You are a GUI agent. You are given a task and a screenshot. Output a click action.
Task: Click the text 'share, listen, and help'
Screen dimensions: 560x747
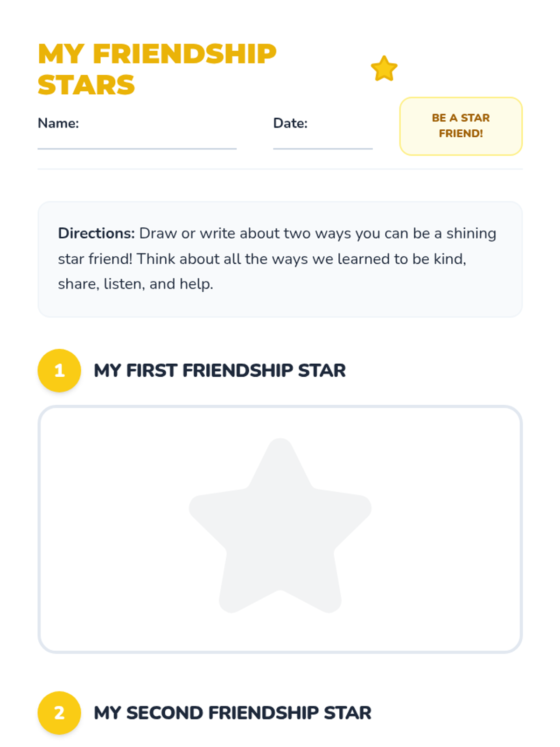coord(134,284)
